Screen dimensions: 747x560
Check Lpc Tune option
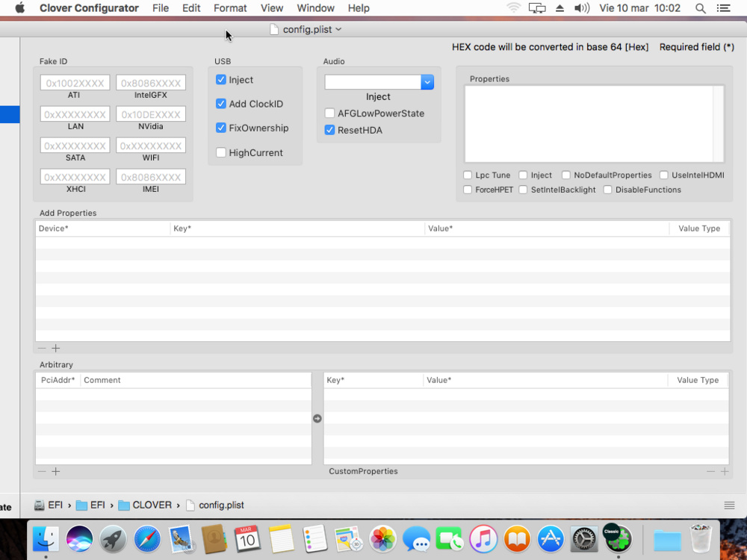[x=468, y=175]
